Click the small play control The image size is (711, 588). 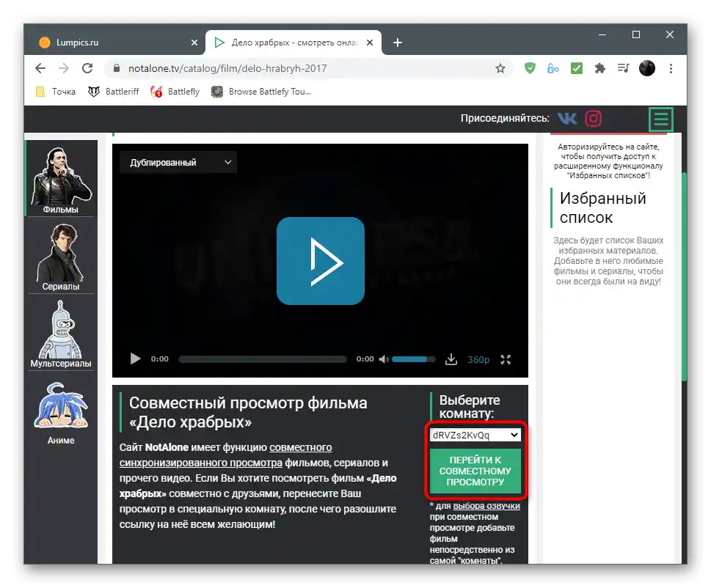[135, 359]
